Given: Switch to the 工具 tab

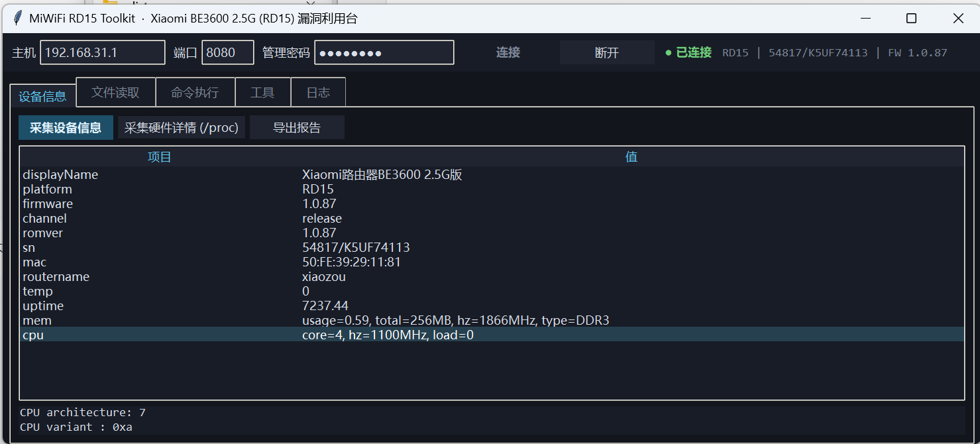Looking at the screenshot, I should (x=262, y=92).
